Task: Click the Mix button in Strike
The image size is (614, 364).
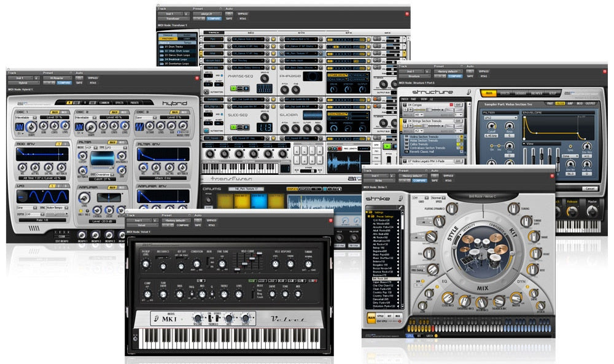Action: (x=398, y=316)
